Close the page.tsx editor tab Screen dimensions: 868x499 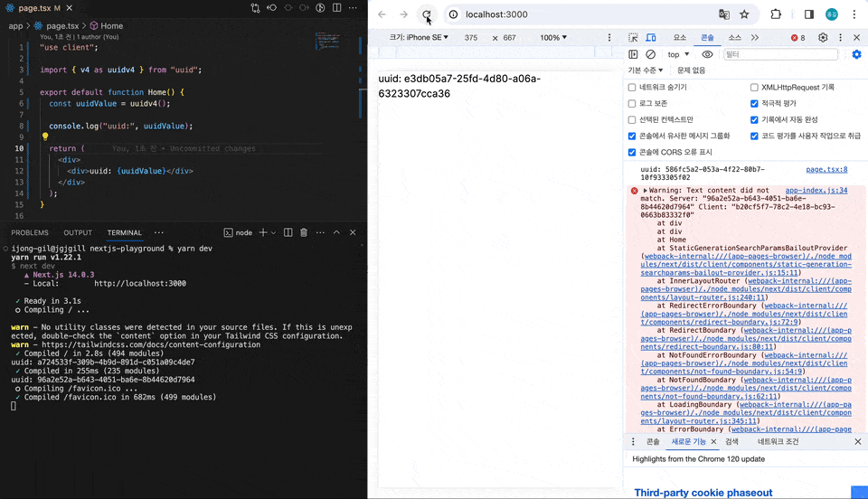[x=70, y=8]
